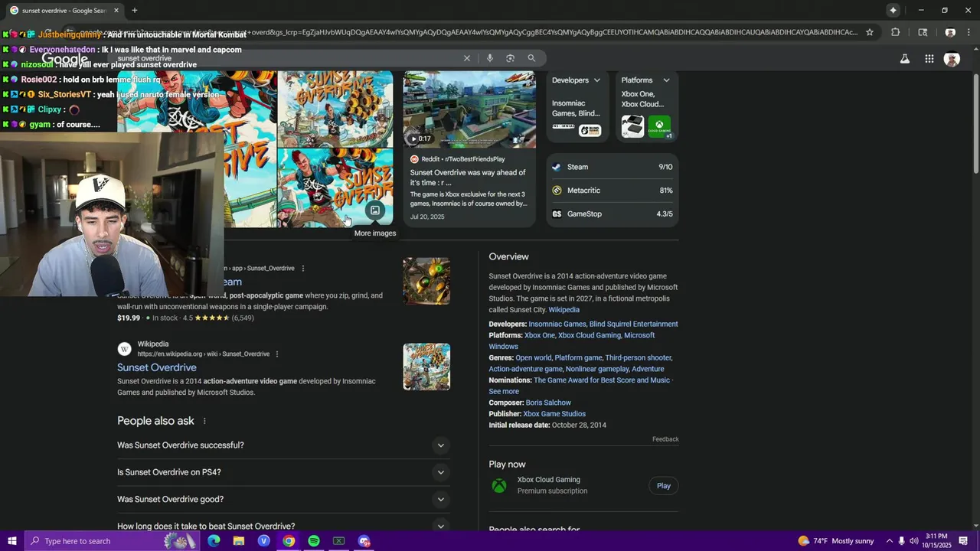
Task: Open Chrome's tab search icon in the toolbar
Action: (923, 32)
